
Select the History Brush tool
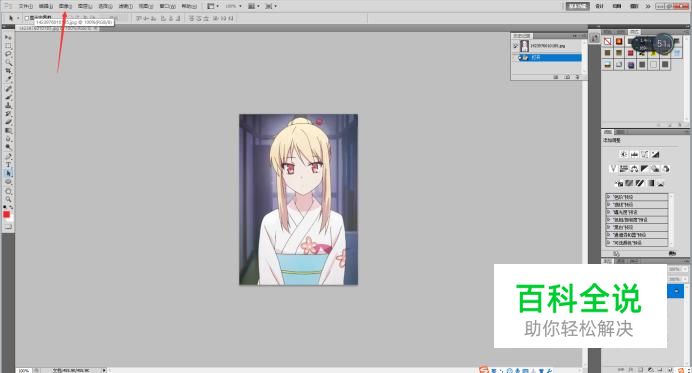8,114
